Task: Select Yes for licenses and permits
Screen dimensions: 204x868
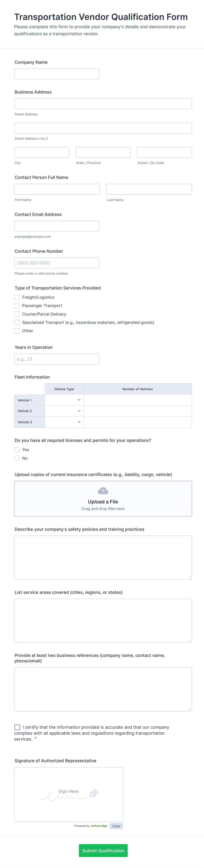Action: (17, 450)
